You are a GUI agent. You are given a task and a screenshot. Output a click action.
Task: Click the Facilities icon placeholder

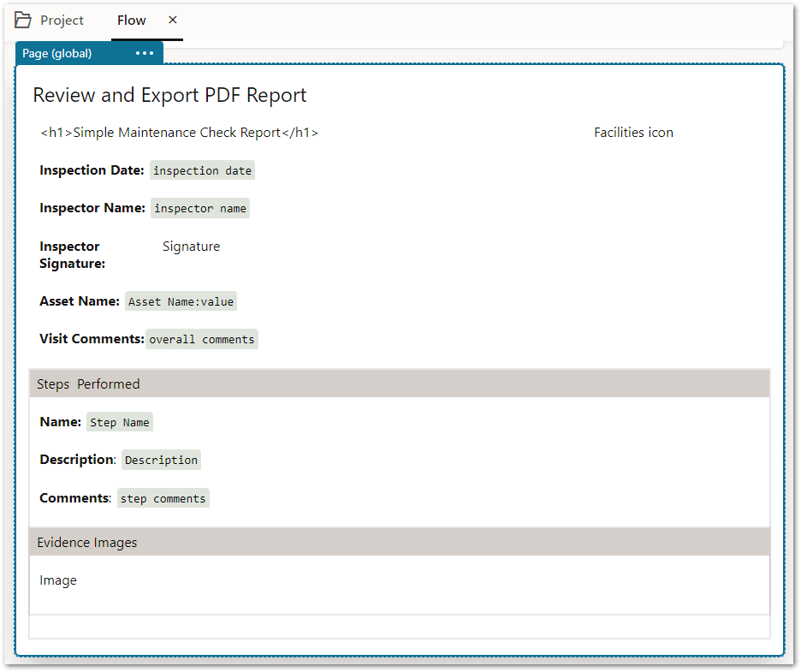pyautogui.click(x=633, y=133)
